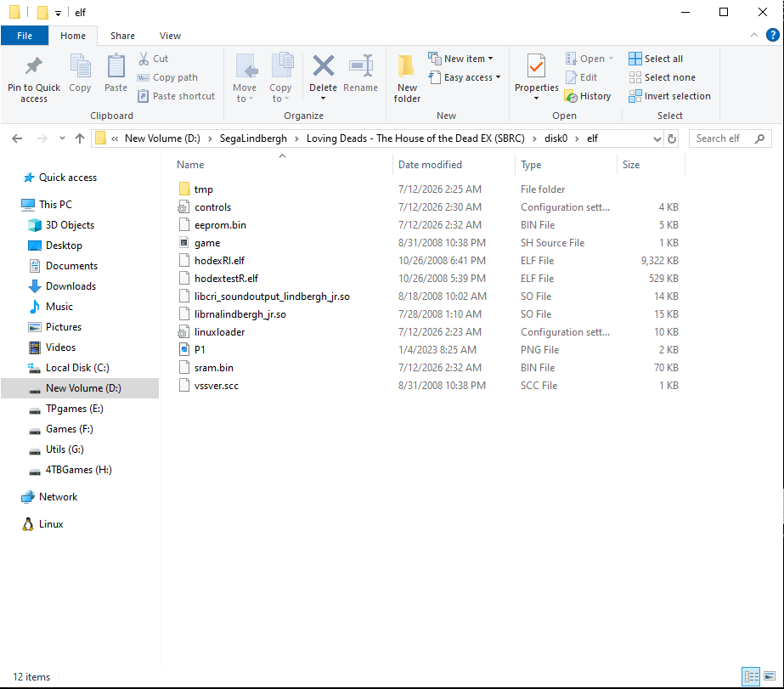Open 4TBGames (H:) drive
Screen dimensions: 784x689
click(x=78, y=470)
